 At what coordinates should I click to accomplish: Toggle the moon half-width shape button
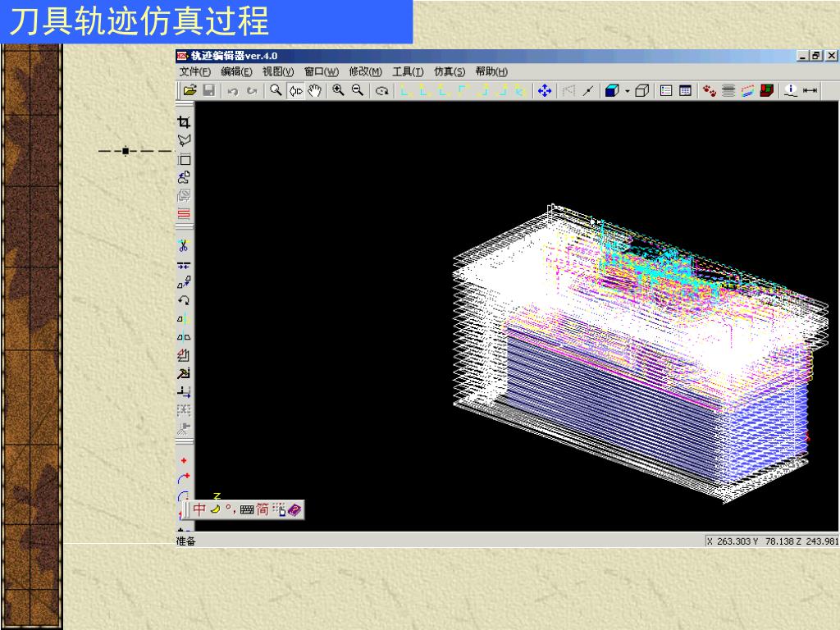[216, 509]
